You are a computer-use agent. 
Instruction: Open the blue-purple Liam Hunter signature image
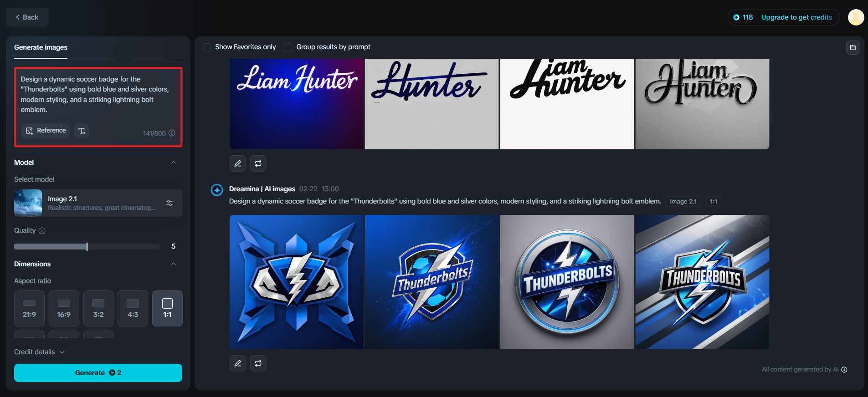(x=296, y=104)
